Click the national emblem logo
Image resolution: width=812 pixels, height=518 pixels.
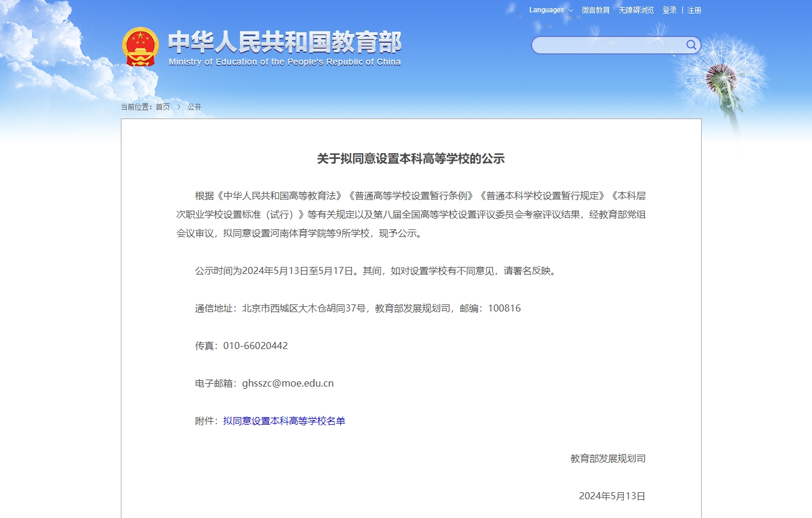coord(140,47)
